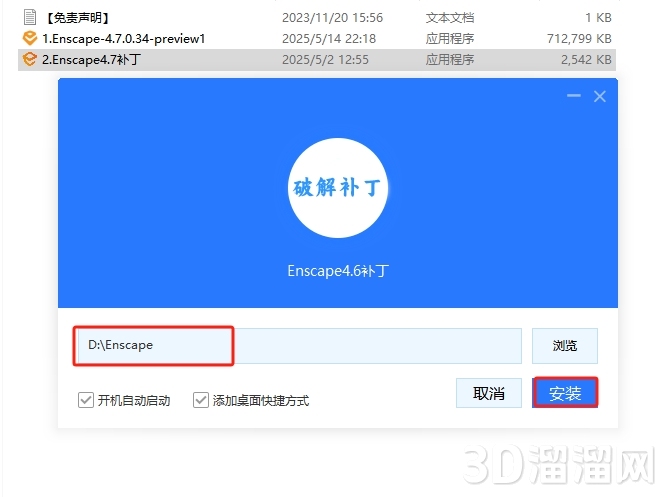Screen dimensions: 671x497
Task: Start installation with 安装 button
Action: [x=565, y=393]
